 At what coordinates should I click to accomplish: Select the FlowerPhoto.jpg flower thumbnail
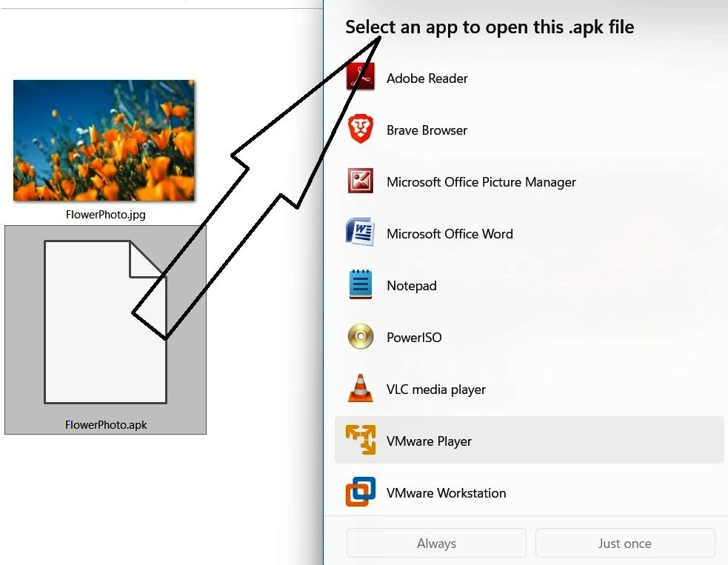pos(104,140)
